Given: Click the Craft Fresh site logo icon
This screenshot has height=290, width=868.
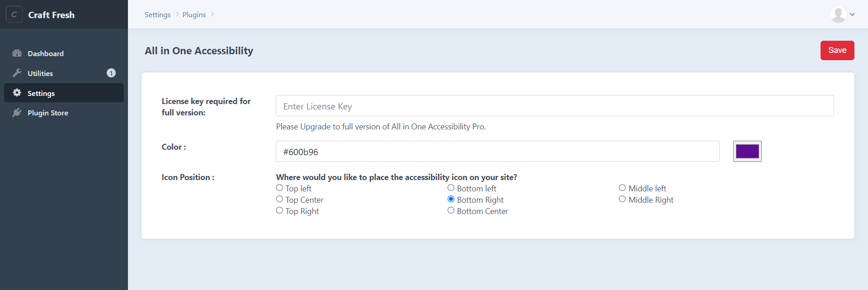Looking at the screenshot, I should (14, 14).
